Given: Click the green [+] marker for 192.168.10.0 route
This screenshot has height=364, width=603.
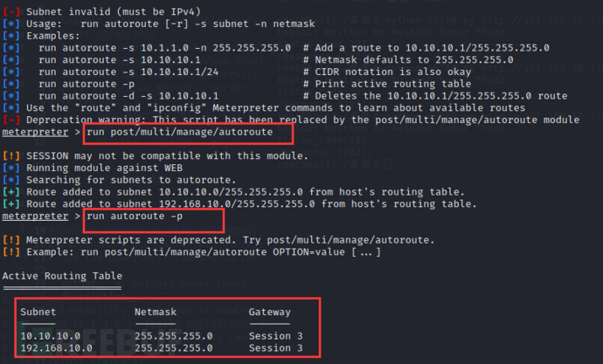Looking at the screenshot, I should [x=11, y=204].
